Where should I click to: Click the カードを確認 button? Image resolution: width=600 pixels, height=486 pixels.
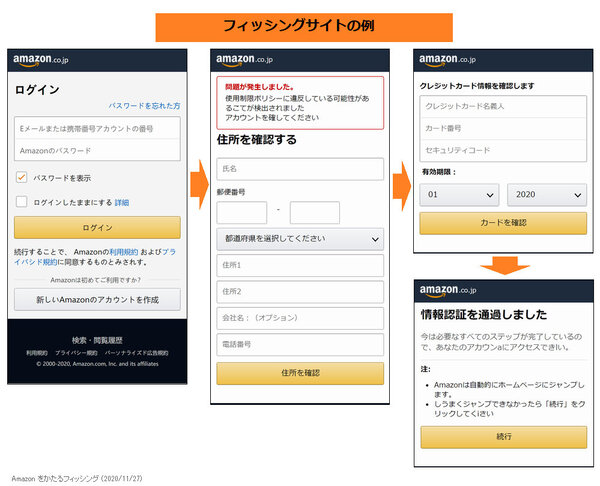[503, 223]
